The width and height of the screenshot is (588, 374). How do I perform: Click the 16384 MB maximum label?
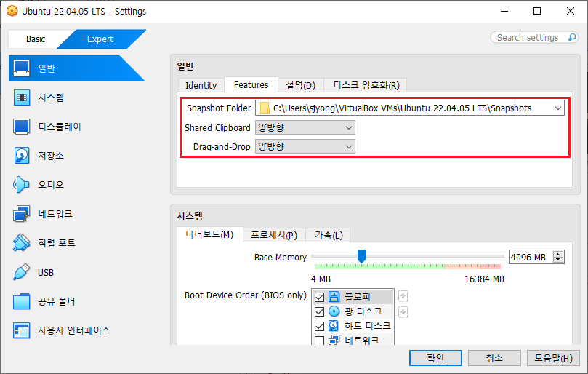tap(484, 279)
